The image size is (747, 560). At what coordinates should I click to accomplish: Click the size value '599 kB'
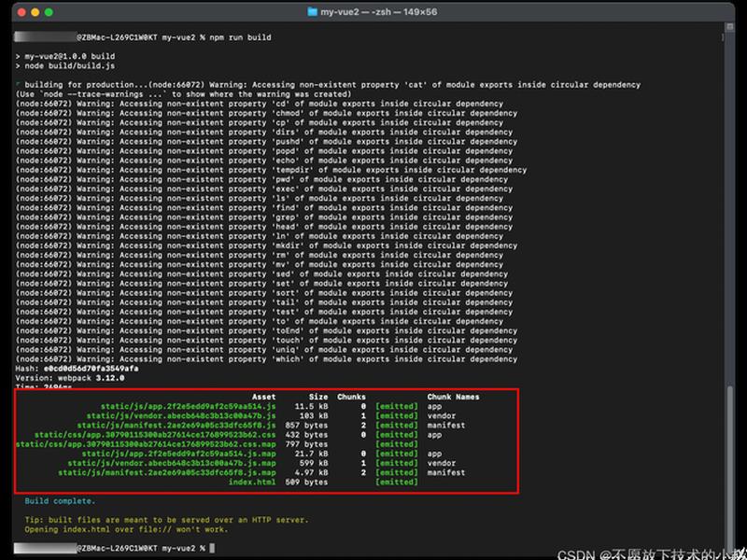[x=314, y=463]
